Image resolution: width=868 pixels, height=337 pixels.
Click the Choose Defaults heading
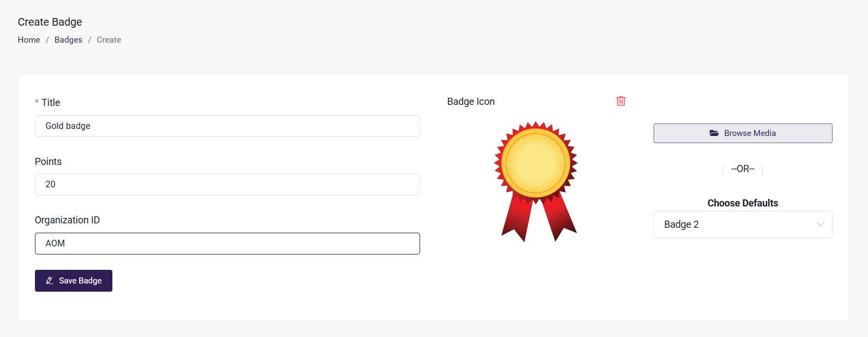point(743,203)
